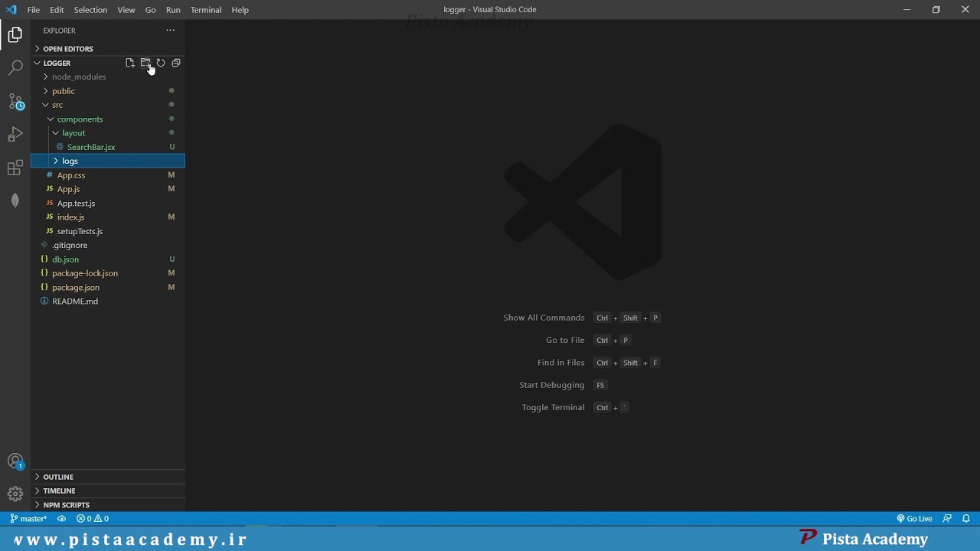Open the View menu

[x=126, y=10]
